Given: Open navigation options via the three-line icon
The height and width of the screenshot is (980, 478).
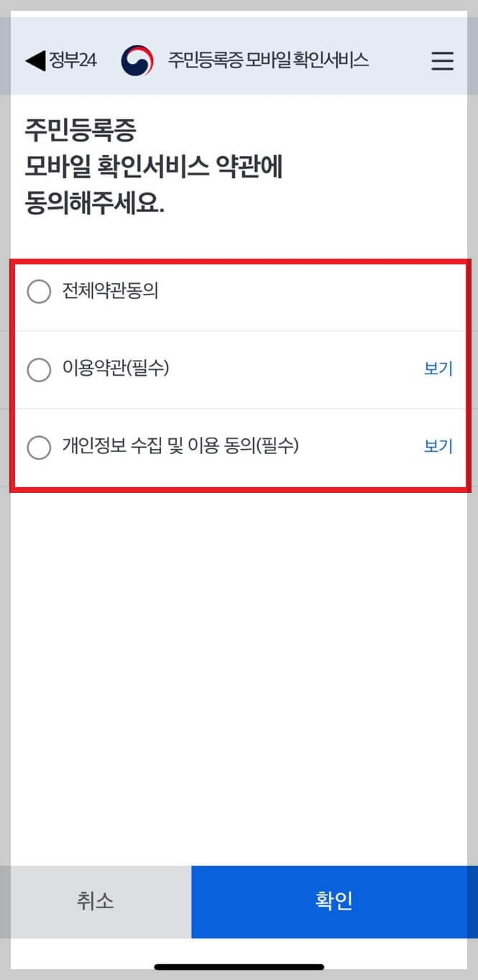Looking at the screenshot, I should pyautogui.click(x=441, y=61).
